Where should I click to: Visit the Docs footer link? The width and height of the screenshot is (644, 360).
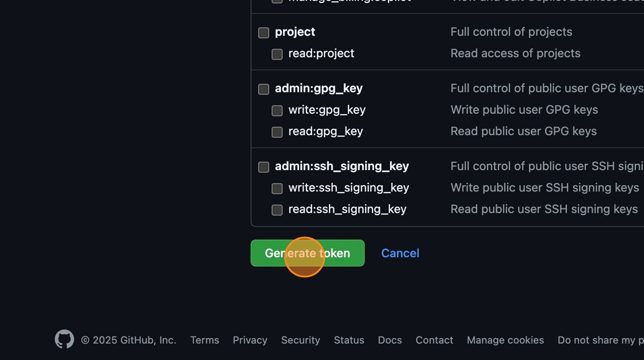tap(390, 340)
